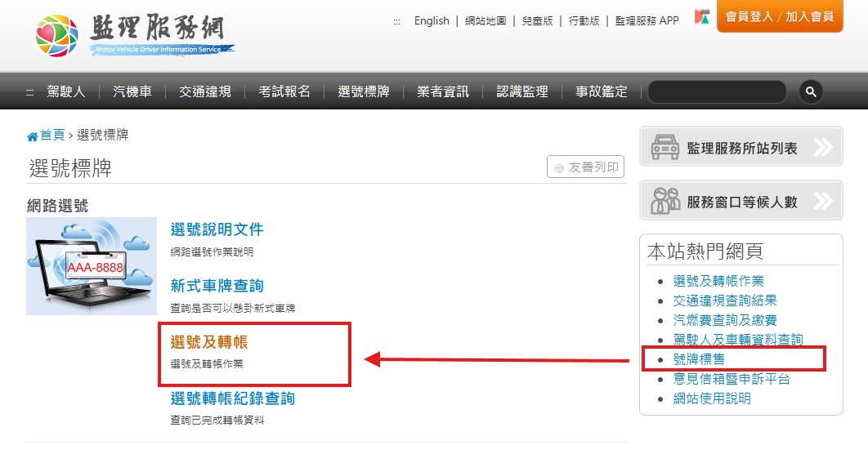Image resolution: width=868 pixels, height=454 pixels.
Task: Open 網站地圖 sitemap link
Action: (485, 20)
